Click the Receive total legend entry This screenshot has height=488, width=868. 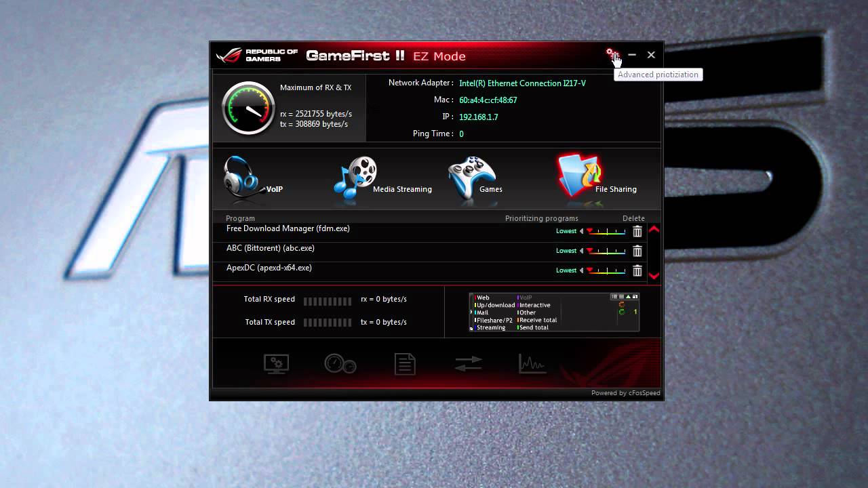click(537, 320)
